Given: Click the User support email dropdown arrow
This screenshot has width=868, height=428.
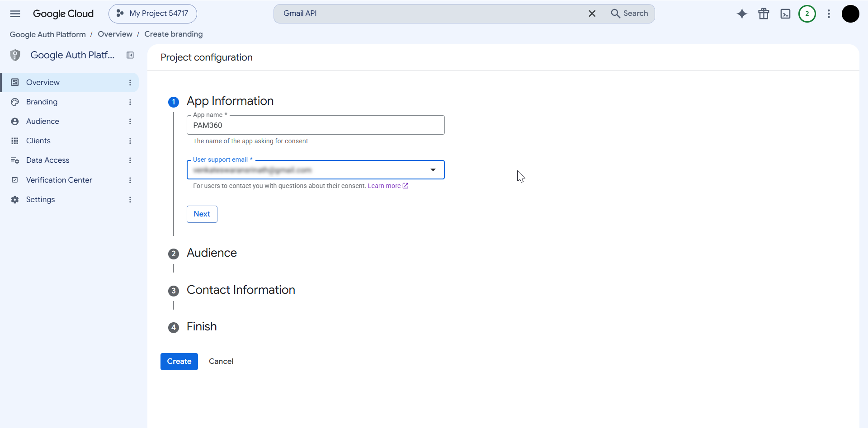Looking at the screenshot, I should point(433,170).
